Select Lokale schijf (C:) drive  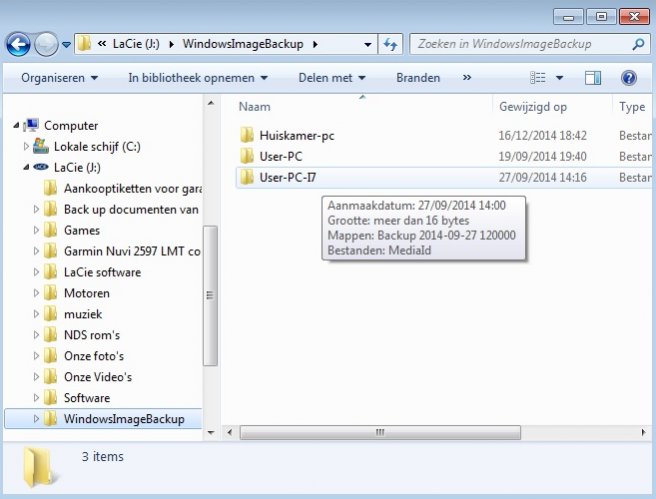[x=97, y=146]
